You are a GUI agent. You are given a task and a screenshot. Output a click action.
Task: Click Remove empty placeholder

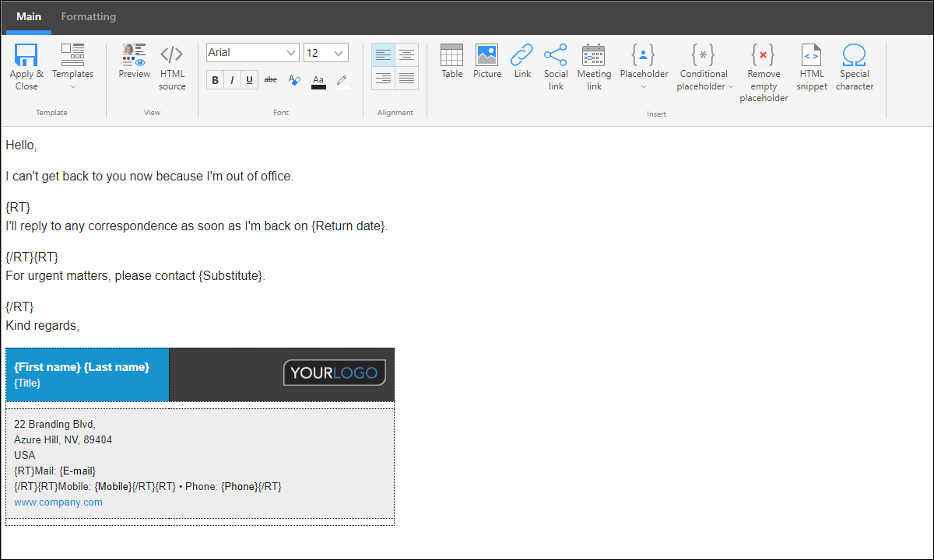coord(764,73)
